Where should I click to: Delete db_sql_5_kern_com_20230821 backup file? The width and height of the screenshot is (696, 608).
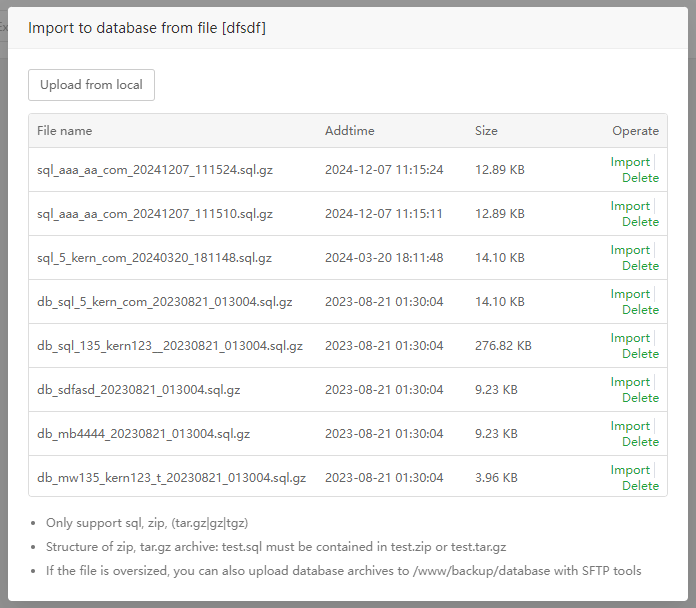640,310
